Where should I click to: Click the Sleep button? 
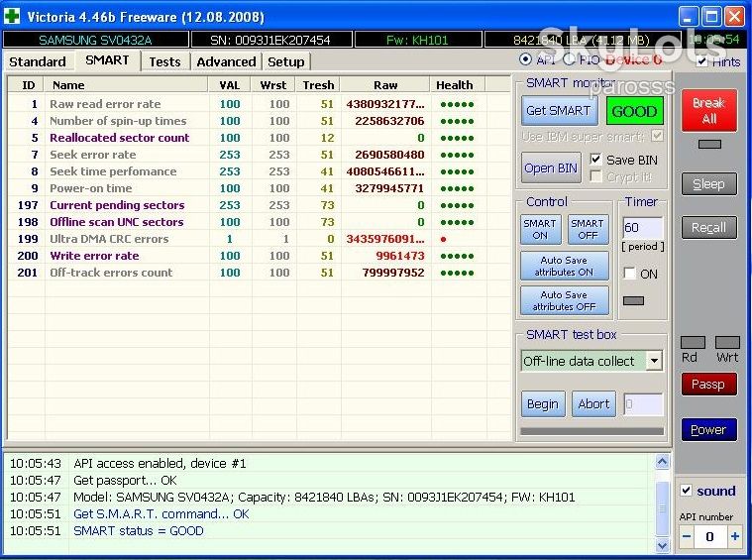(x=708, y=183)
